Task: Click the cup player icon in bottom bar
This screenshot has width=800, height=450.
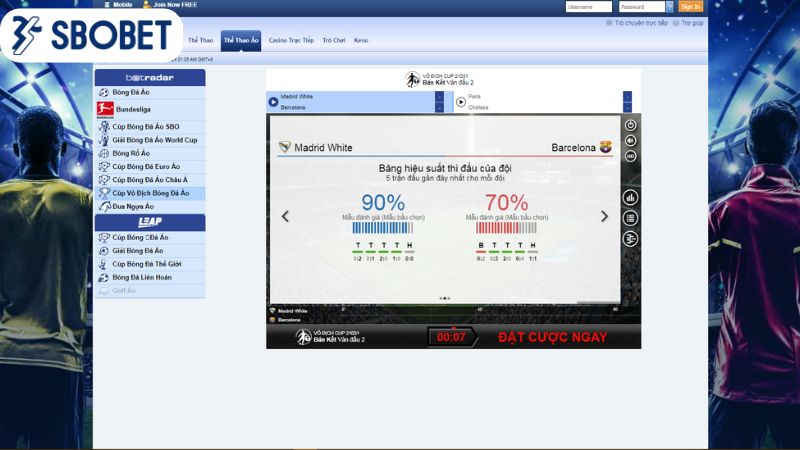Action: (303, 337)
